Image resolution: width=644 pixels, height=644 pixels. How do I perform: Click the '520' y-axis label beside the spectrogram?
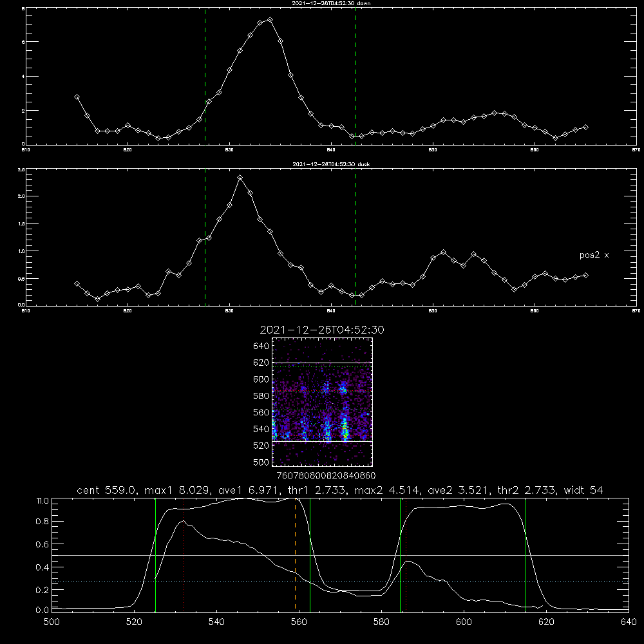261,446
